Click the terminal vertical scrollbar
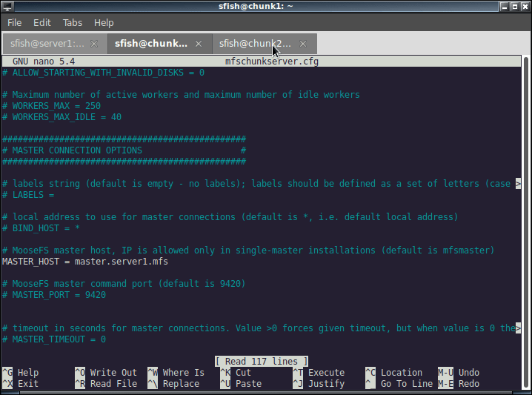 click(x=526, y=223)
